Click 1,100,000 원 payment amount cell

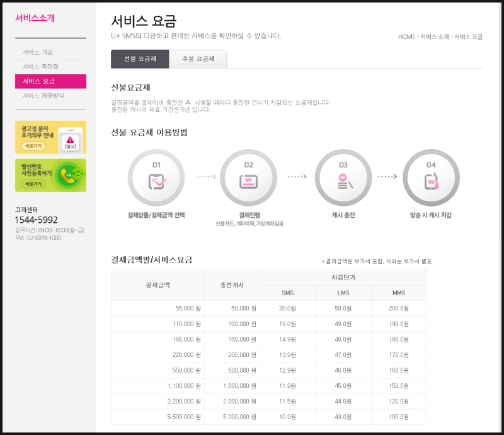pyautogui.click(x=157, y=386)
